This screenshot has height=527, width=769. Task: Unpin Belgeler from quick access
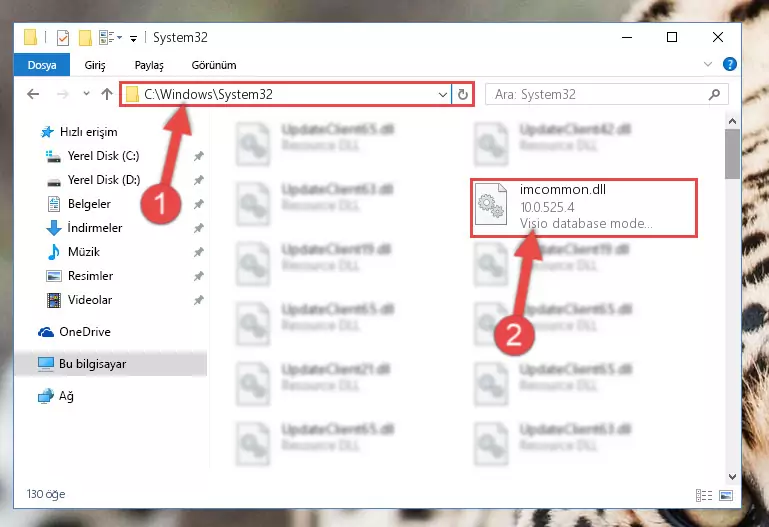[198, 204]
